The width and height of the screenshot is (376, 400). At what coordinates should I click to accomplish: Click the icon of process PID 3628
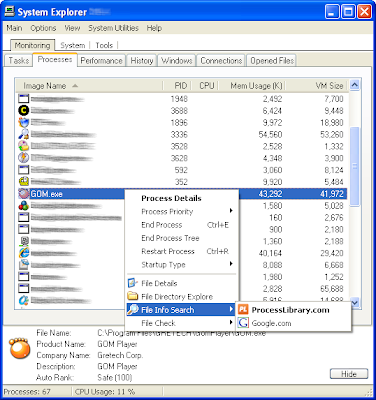click(x=23, y=158)
